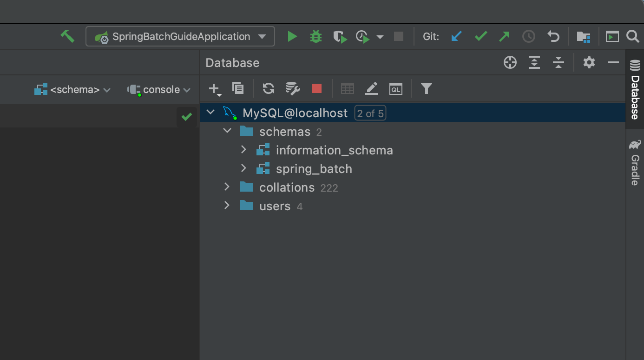Collapse the schemas folder

[227, 132]
